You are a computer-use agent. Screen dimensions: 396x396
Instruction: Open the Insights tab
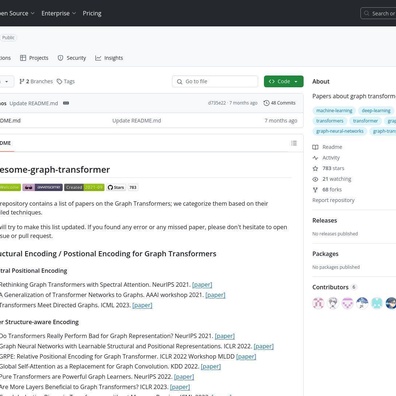tap(109, 58)
